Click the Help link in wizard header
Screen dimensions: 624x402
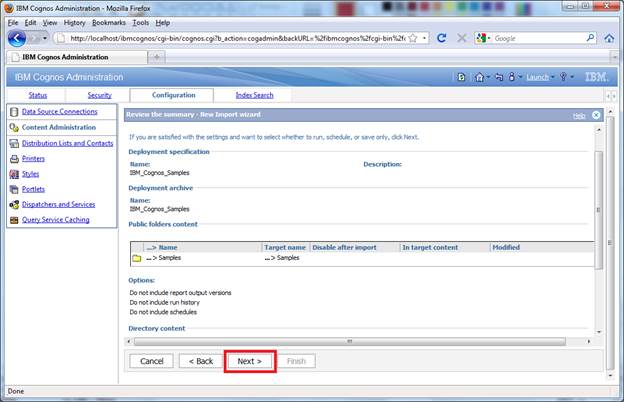click(579, 115)
